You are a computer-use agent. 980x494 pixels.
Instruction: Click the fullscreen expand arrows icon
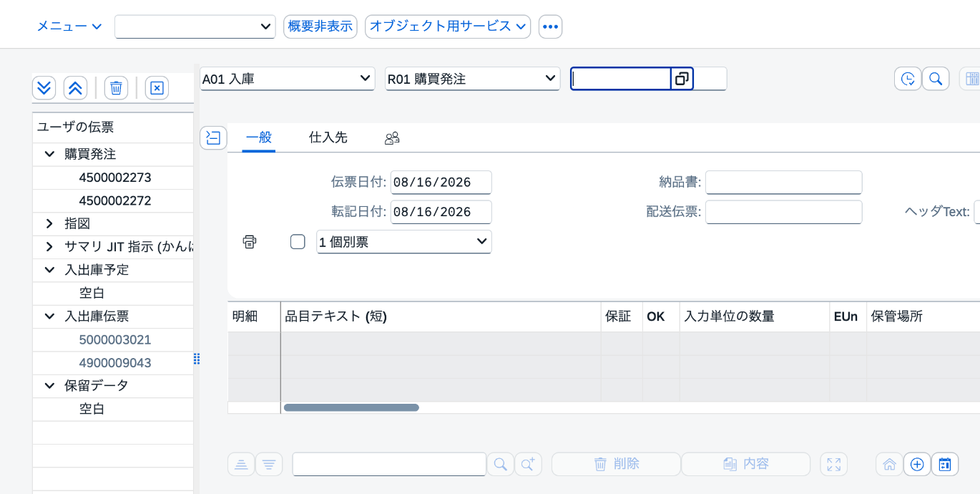833,464
